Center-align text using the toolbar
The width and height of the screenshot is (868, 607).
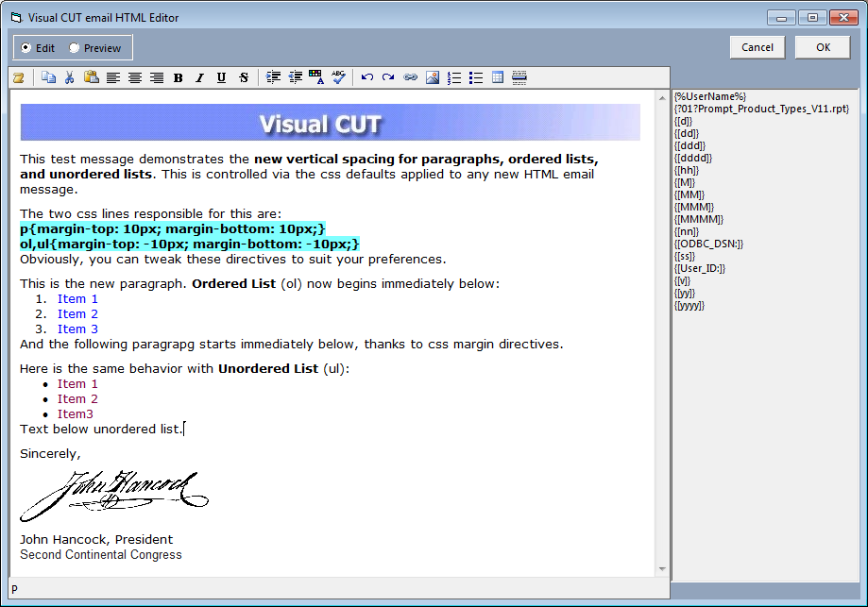point(135,77)
